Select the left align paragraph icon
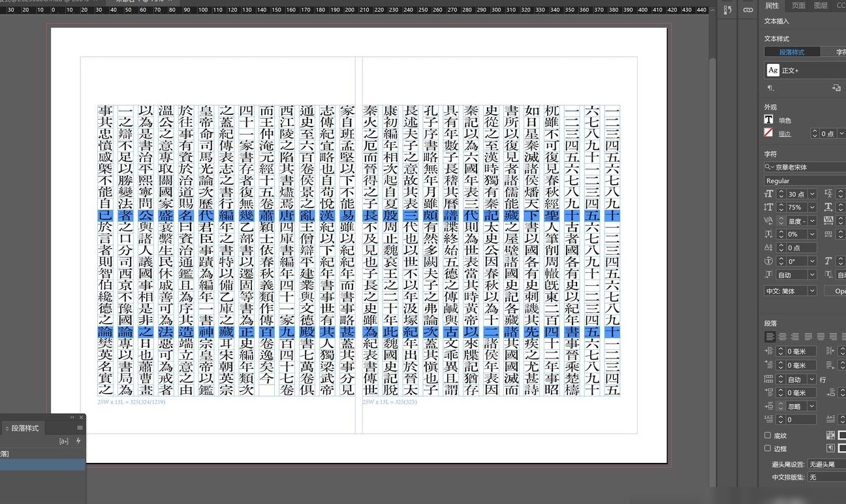The height and width of the screenshot is (504, 846). click(x=770, y=337)
